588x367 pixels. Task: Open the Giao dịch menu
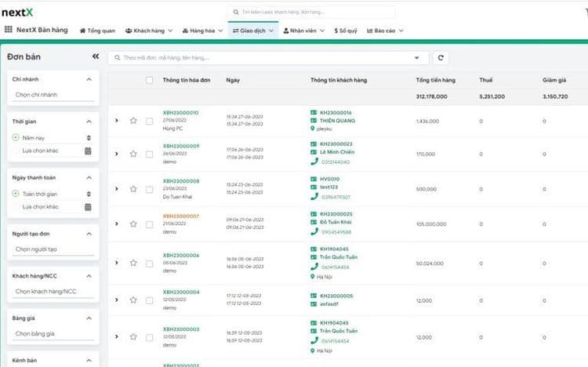pos(252,31)
